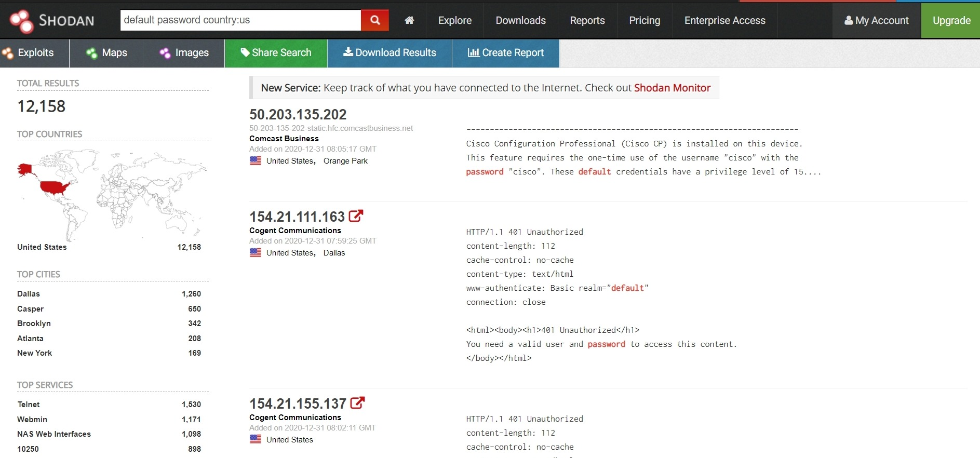Open the Pricing page
This screenshot has height=458, width=980.
(645, 20)
